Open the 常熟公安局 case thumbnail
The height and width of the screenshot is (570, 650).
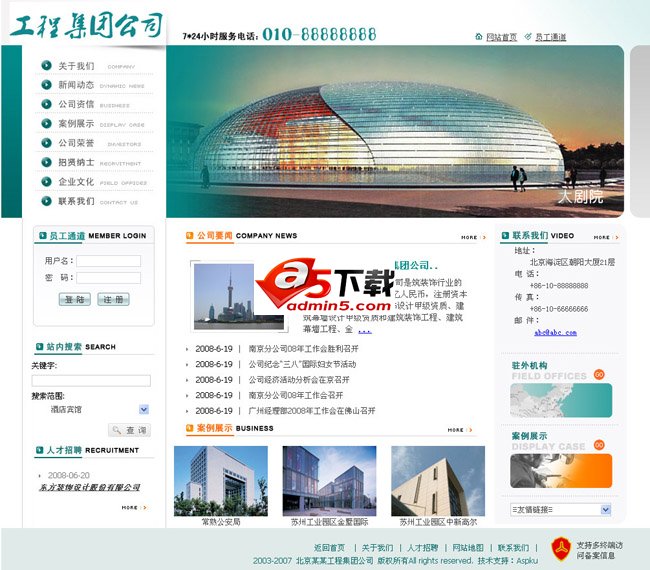click(221, 481)
